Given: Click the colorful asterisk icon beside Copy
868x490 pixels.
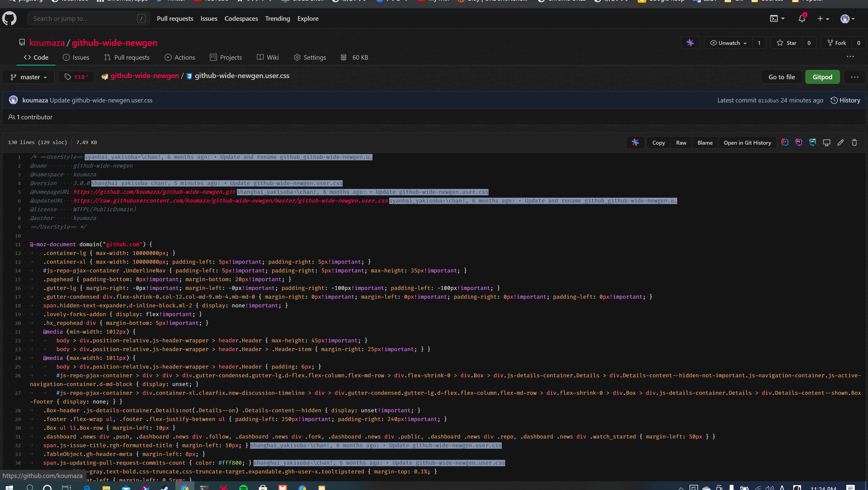Looking at the screenshot, I should click(x=635, y=143).
